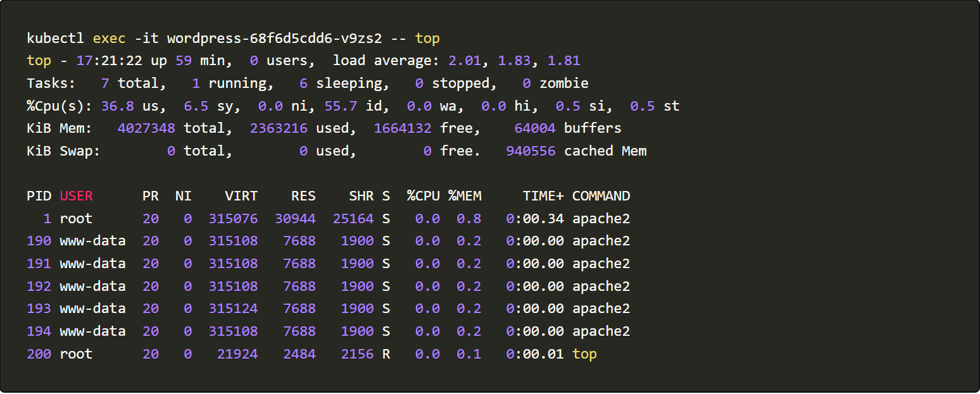The height and width of the screenshot is (394, 980).
Task: Click the %MEM value 0.8
Action: (468, 219)
